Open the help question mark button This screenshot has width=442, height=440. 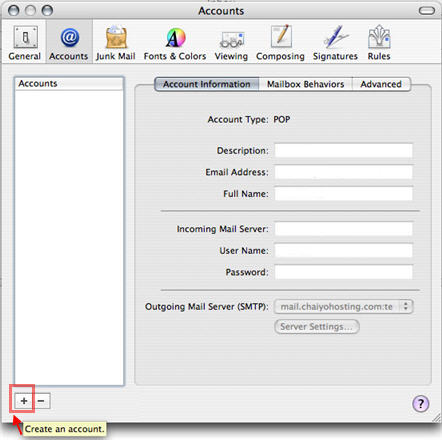[x=421, y=404]
